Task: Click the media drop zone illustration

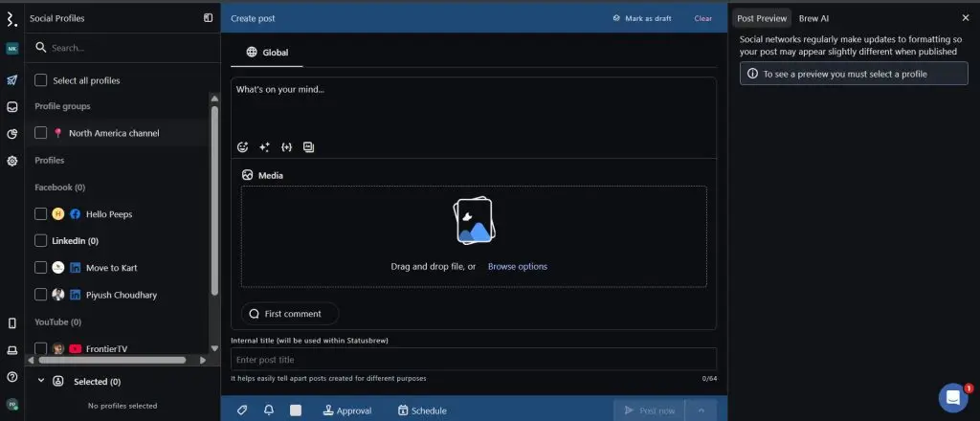Action: click(473, 220)
